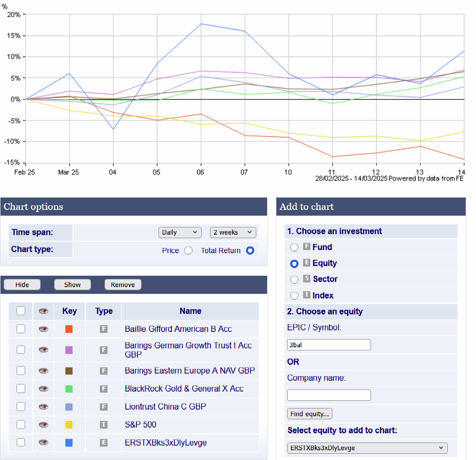Click eye icon for BlackRock Gold & General
476x460 pixels.
(x=44, y=388)
